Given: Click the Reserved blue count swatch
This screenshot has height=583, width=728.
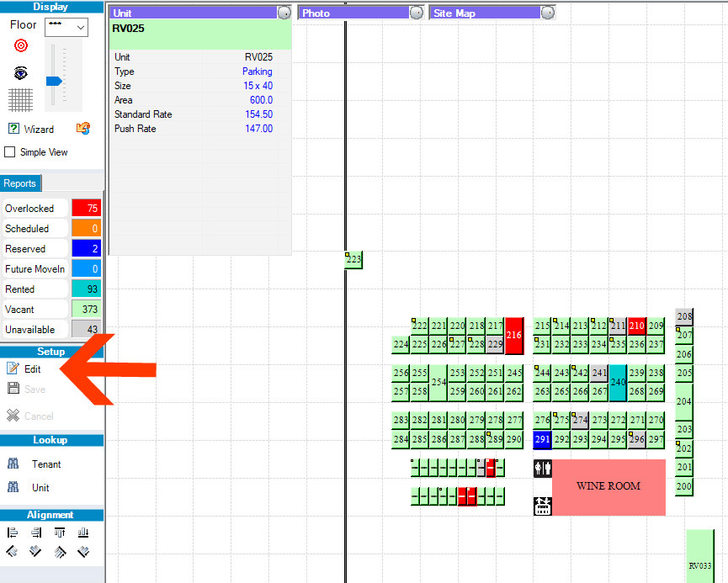Looking at the screenshot, I should point(87,249).
